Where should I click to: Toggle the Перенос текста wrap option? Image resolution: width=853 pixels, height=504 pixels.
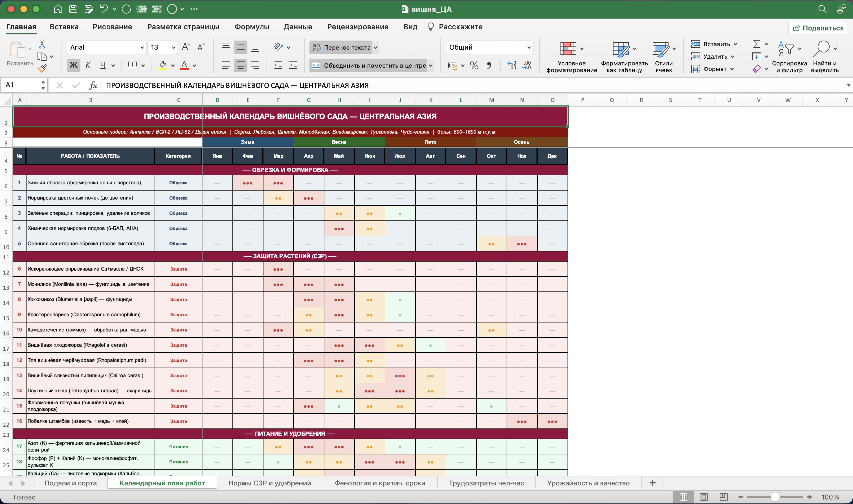coord(344,48)
